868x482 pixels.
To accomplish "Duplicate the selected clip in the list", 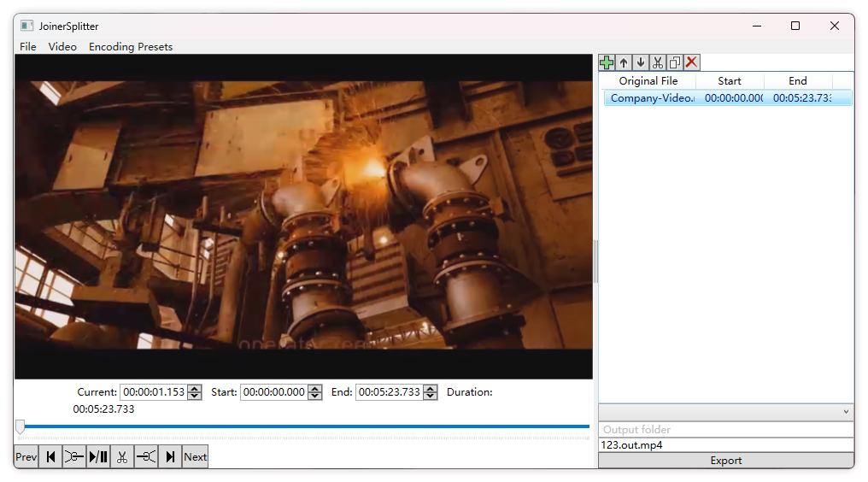I will pos(675,62).
